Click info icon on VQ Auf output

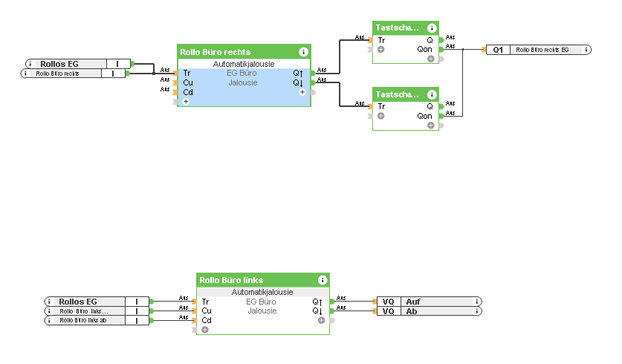(477, 302)
